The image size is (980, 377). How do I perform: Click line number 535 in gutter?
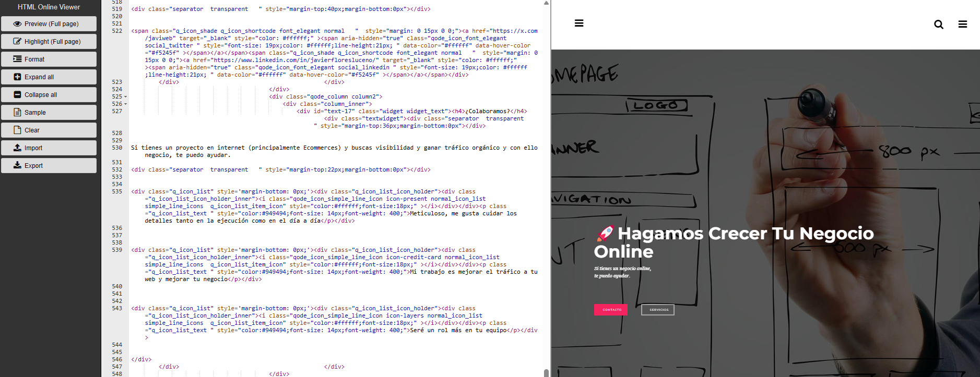(117, 192)
